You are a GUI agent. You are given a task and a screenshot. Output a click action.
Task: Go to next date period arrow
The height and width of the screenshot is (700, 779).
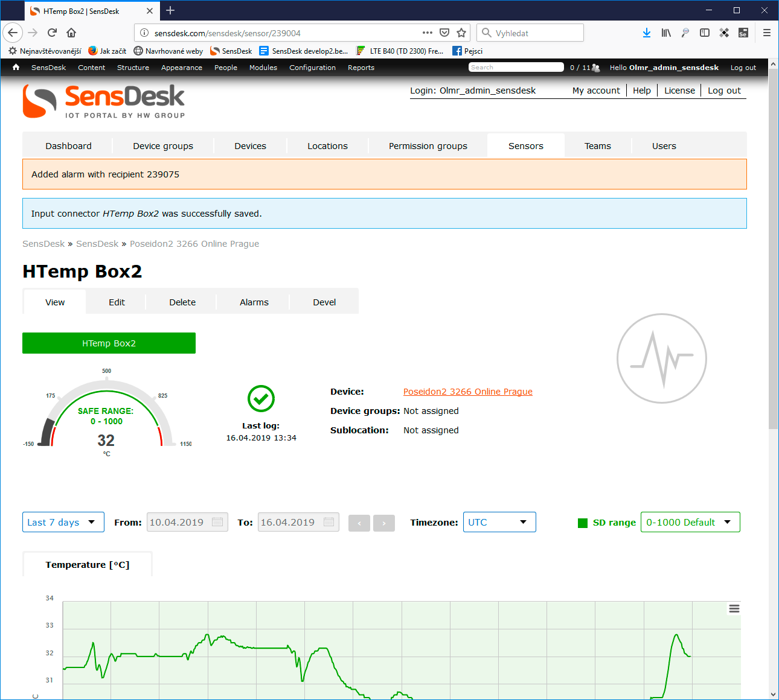coord(384,523)
